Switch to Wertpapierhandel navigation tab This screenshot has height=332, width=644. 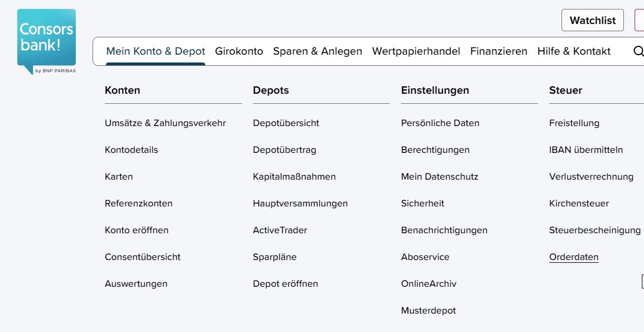(x=416, y=51)
